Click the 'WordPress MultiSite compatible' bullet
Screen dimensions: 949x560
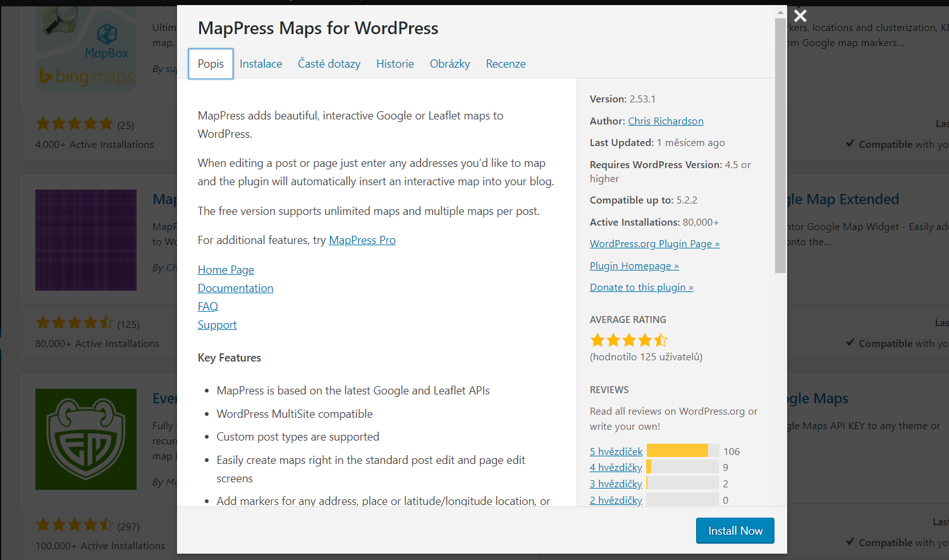(x=295, y=414)
